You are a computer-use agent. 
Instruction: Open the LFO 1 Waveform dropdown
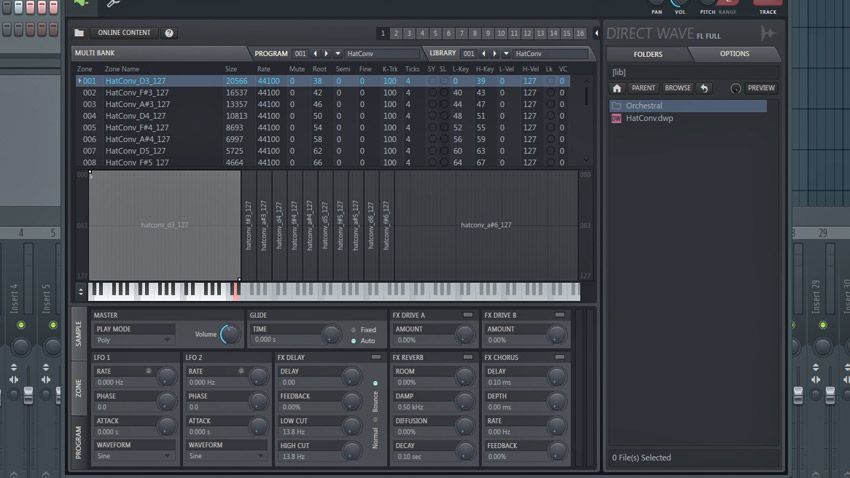[134, 455]
